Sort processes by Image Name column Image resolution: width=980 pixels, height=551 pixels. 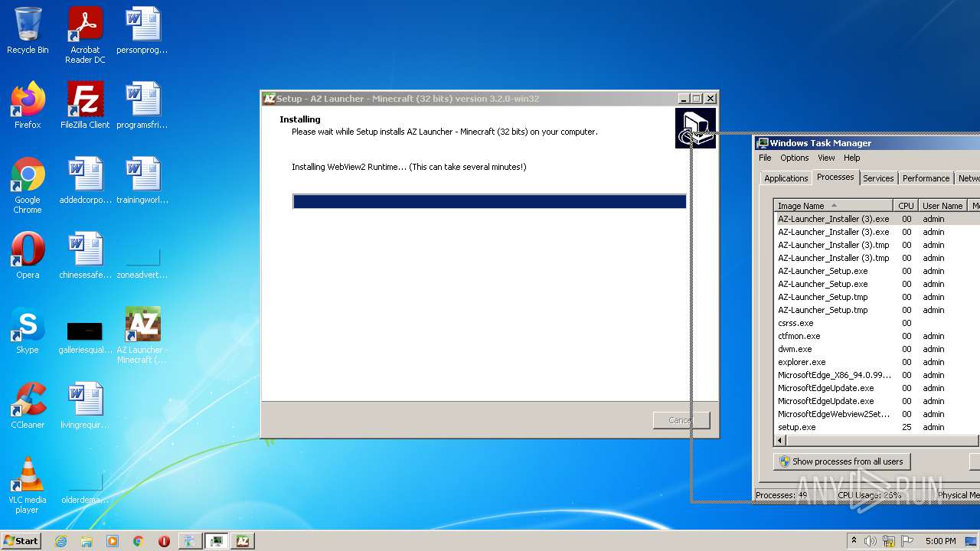point(833,206)
